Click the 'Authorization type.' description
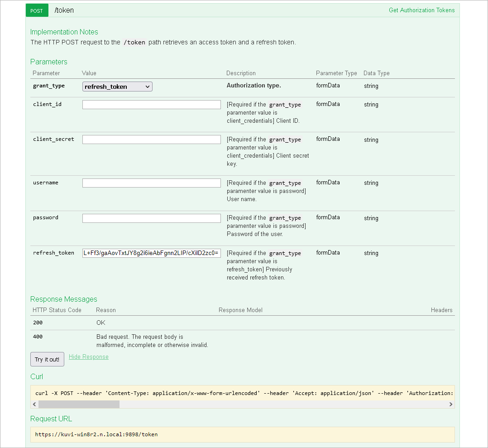This screenshot has width=488, height=448. [x=254, y=86]
